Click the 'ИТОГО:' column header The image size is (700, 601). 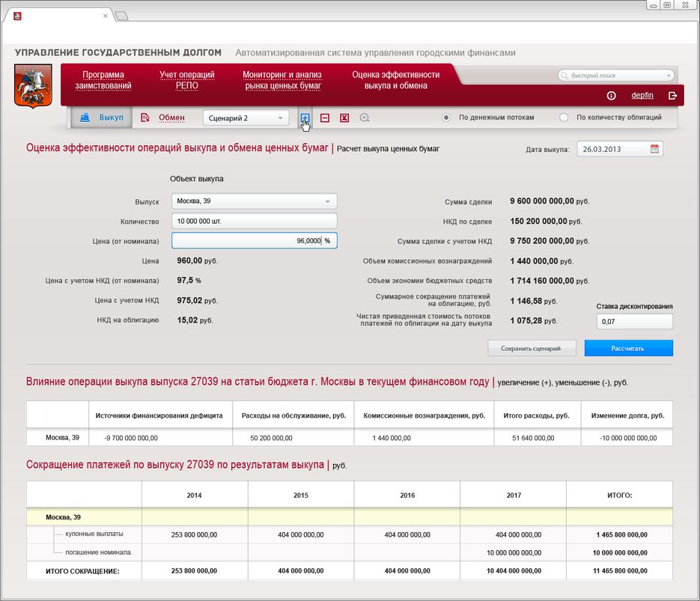(x=620, y=495)
